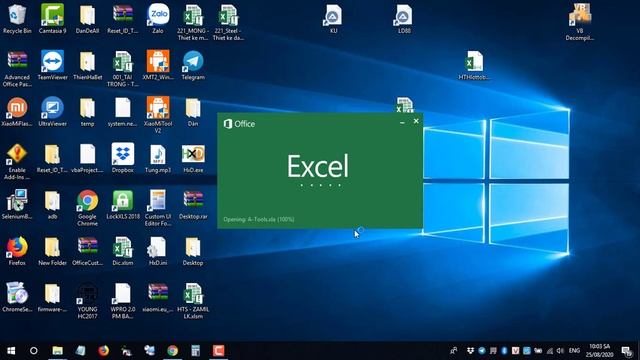Select the Camtasia 9 desktop shortcut
The width and height of the screenshot is (640, 360).
pyautogui.click(x=52, y=19)
